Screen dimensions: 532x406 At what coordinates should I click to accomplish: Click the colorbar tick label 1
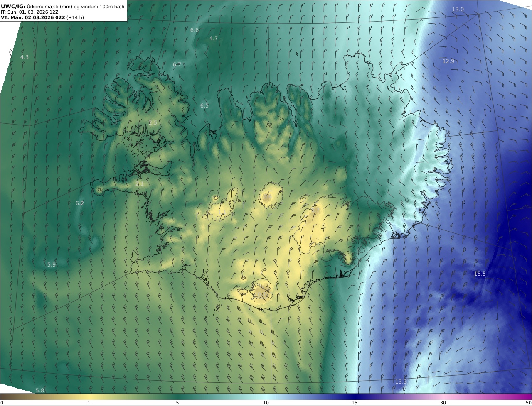(89, 403)
